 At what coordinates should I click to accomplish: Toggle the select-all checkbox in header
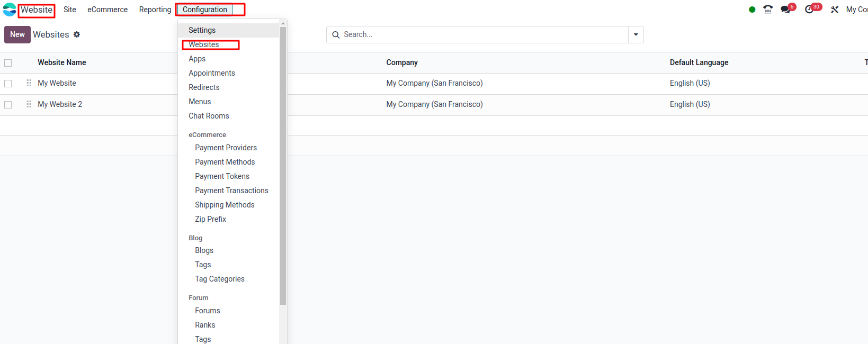8,63
